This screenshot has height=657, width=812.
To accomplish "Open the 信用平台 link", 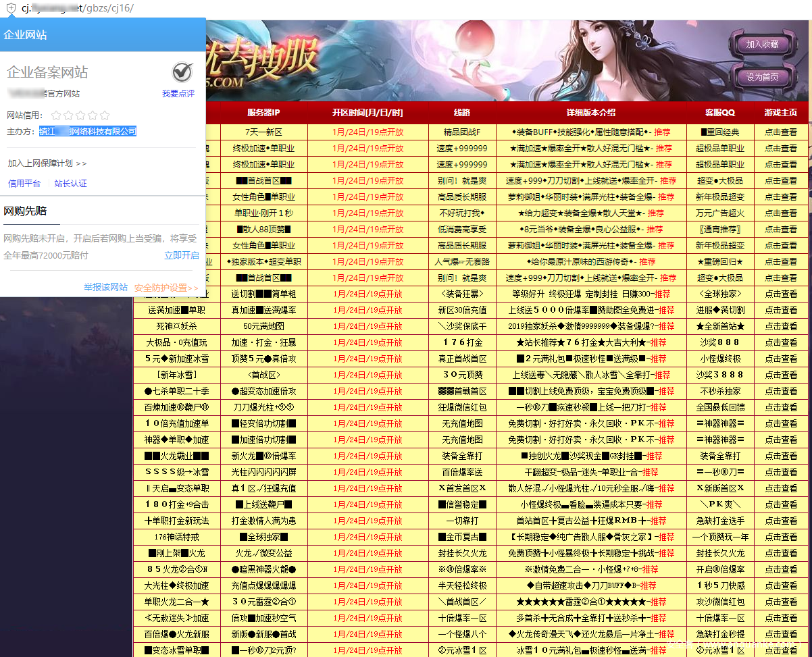I will (24, 184).
